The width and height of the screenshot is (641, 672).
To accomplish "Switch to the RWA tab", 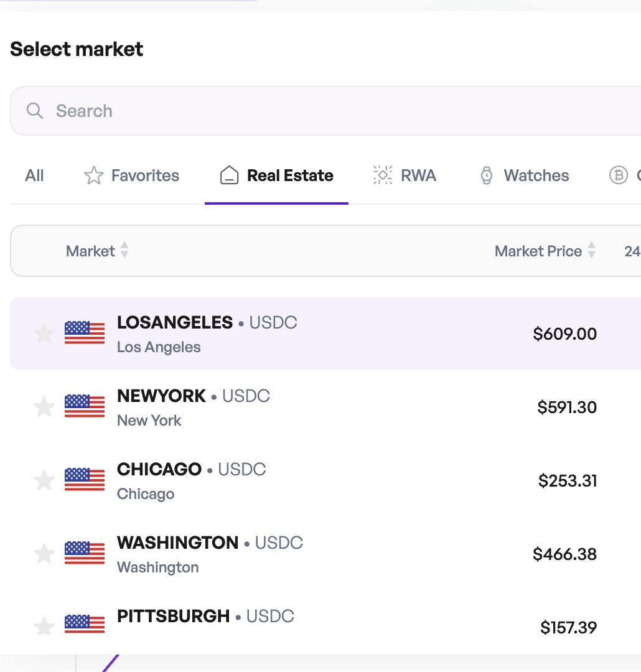I will click(405, 176).
